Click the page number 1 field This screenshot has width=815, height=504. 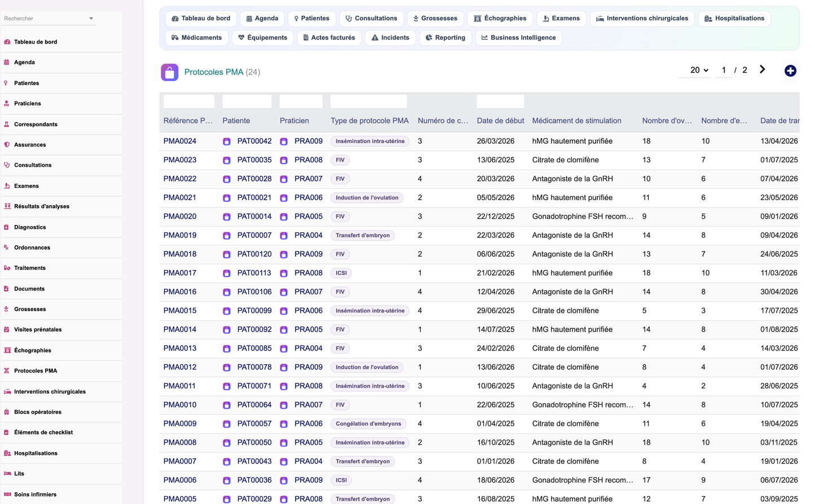724,70
